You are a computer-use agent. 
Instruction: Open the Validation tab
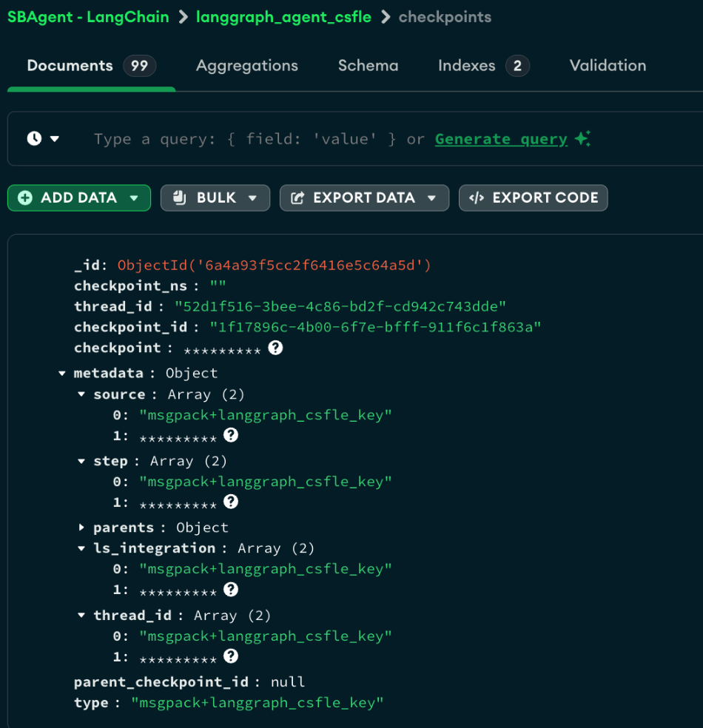(608, 65)
